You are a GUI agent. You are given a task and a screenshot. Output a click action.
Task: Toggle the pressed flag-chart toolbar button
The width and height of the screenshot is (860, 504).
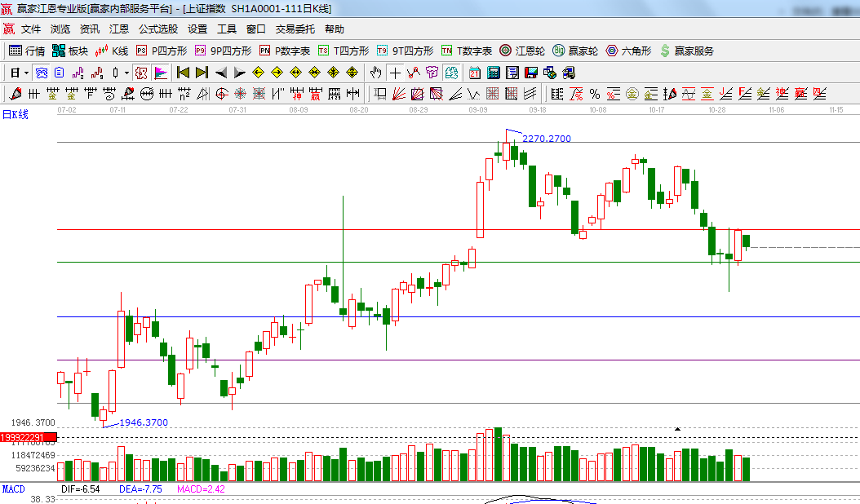(161, 73)
